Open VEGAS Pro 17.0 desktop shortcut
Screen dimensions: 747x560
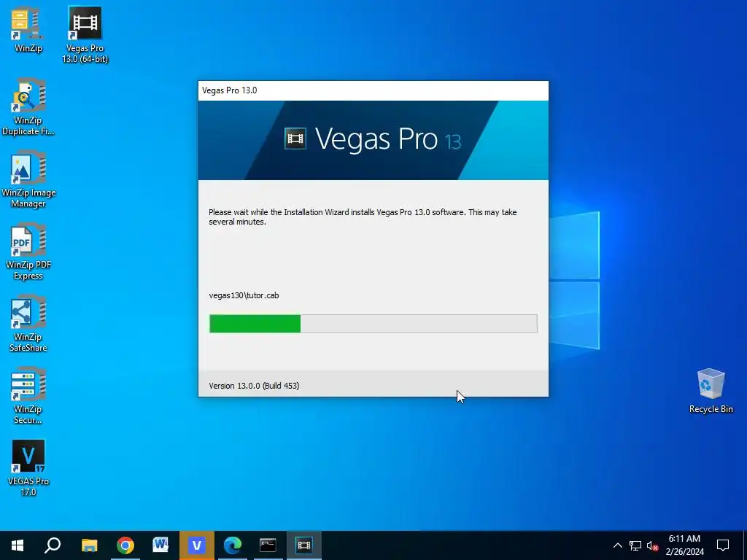(28, 468)
